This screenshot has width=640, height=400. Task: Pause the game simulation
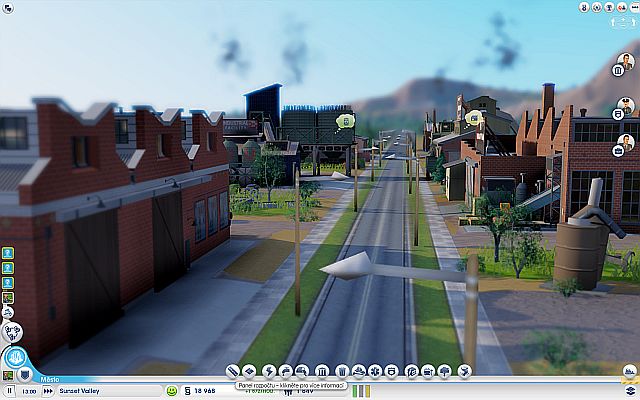[10, 391]
